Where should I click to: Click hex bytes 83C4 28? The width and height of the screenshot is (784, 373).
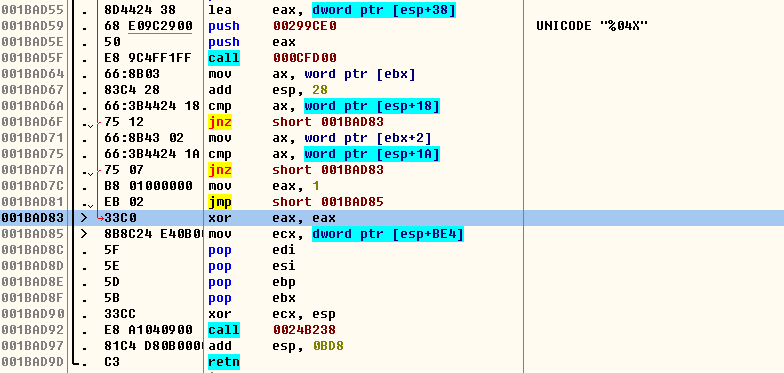132,90
